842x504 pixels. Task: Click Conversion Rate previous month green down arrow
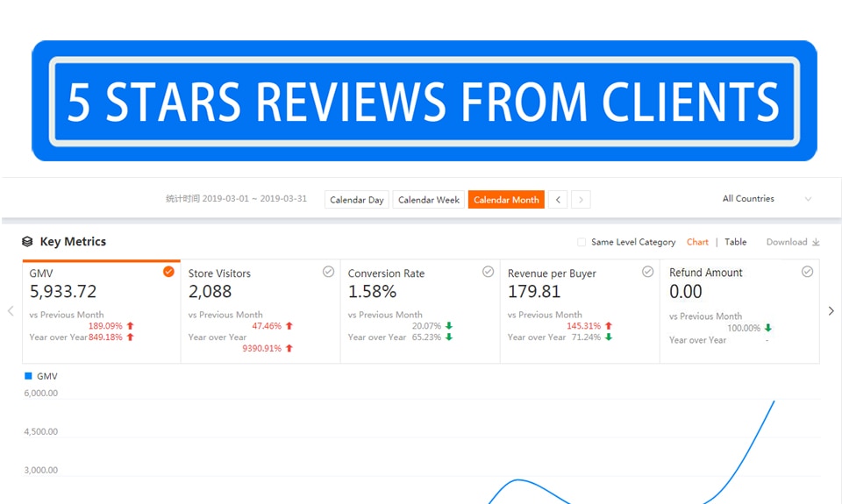[449, 326]
